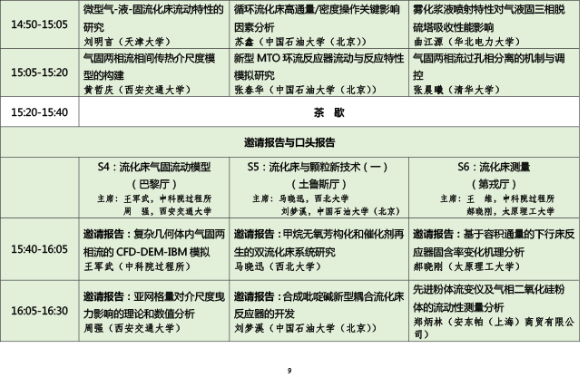Click the 15:40-16:05 time slot cell
The image size is (588, 377).
point(39,247)
